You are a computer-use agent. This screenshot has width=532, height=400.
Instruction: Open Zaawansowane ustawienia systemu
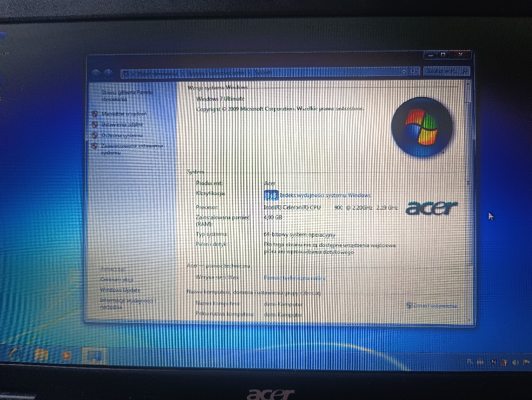(x=132, y=149)
